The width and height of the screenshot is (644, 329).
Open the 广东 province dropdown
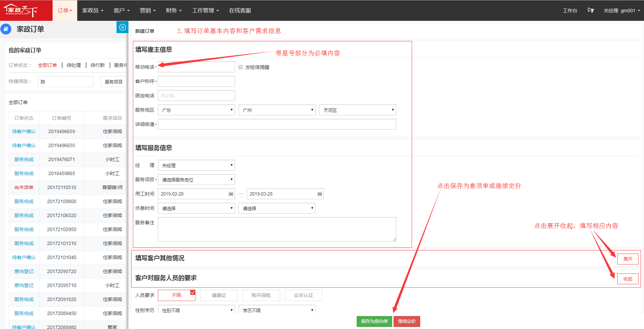pyautogui.click(x=196, y=110)
